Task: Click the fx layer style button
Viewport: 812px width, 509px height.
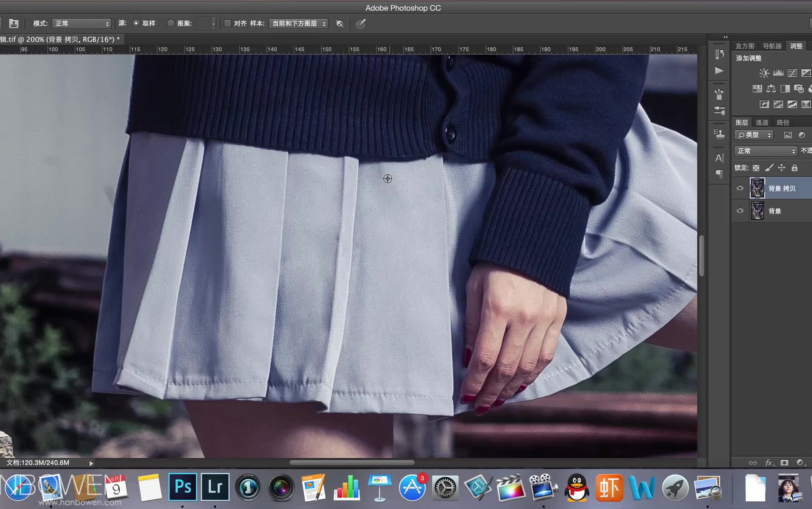Action: coord(769,463)
